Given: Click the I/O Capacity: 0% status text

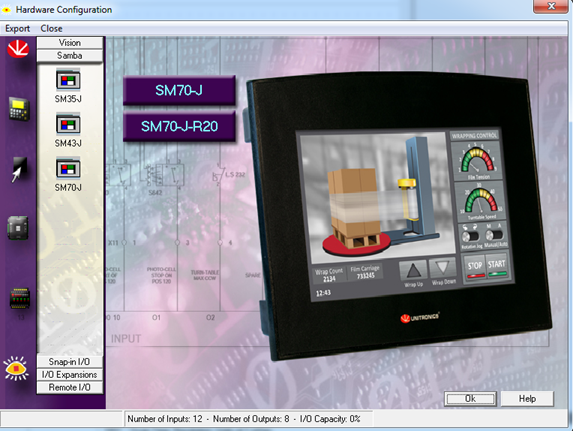Looking at the screenshot, I should pyautogui.click(x=330, y=419).
